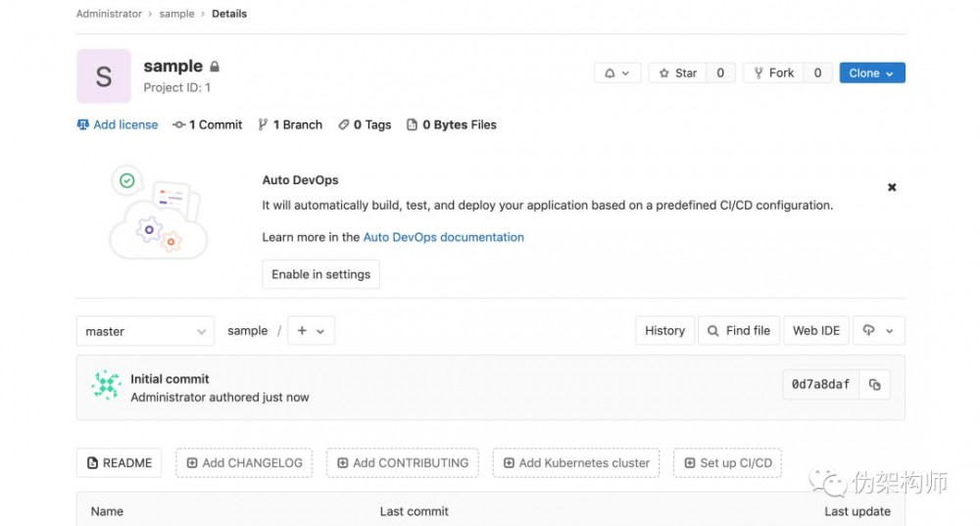Open the Add license link
Viewport: 980px width, 526px height.
[x=118, y=125]
